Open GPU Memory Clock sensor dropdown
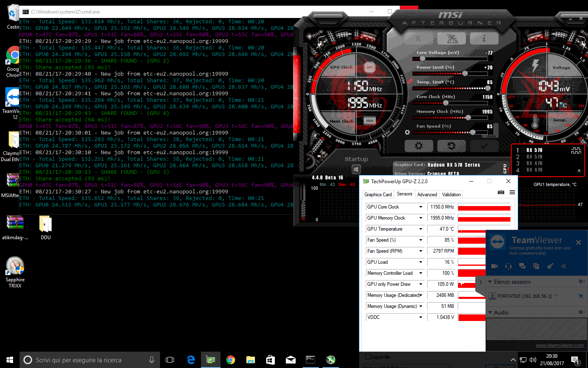Image resolution: width=588 pixels, height=368 pixels. point(421,218)
